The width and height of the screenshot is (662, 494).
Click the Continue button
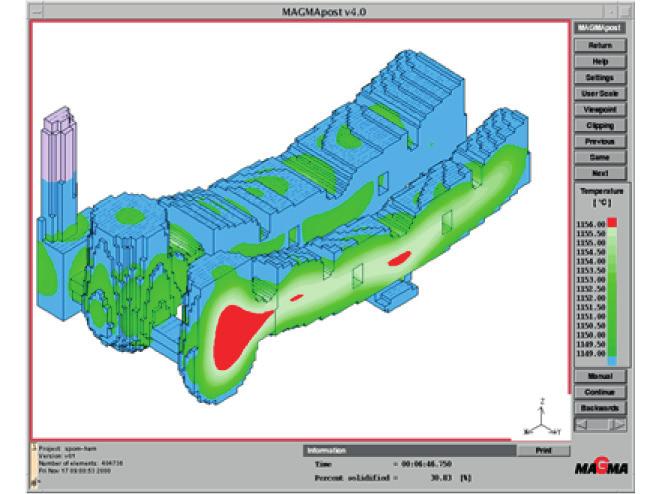(600, 392)
